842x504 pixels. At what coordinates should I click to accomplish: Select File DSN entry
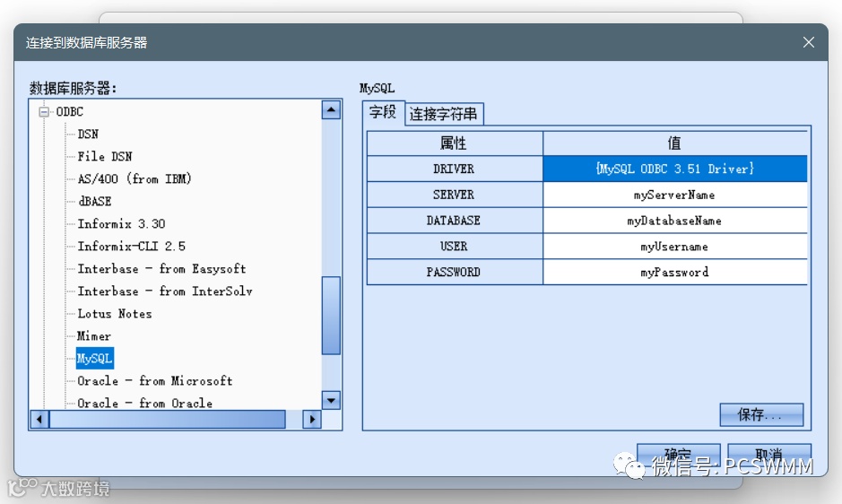tap(105, 156)
